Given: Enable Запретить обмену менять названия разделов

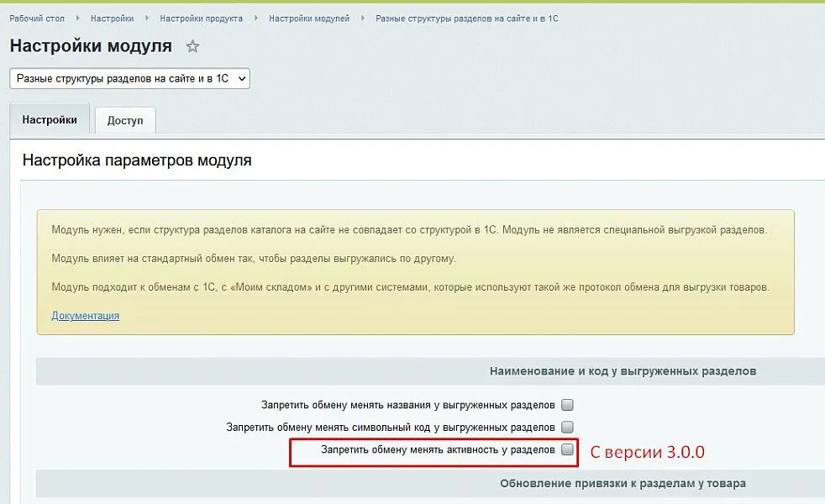Looking at the screenshot, I should pos(567,404).
